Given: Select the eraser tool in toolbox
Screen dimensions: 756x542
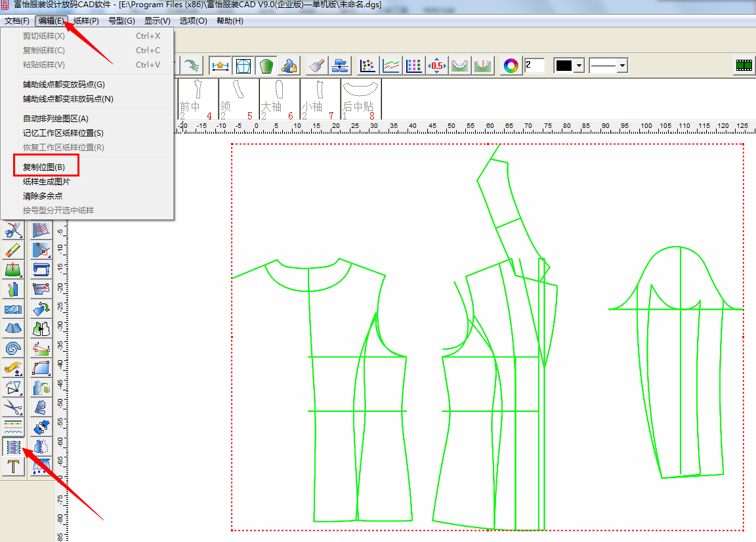Looking at the screenshot, I should click(x=12, y=250).
